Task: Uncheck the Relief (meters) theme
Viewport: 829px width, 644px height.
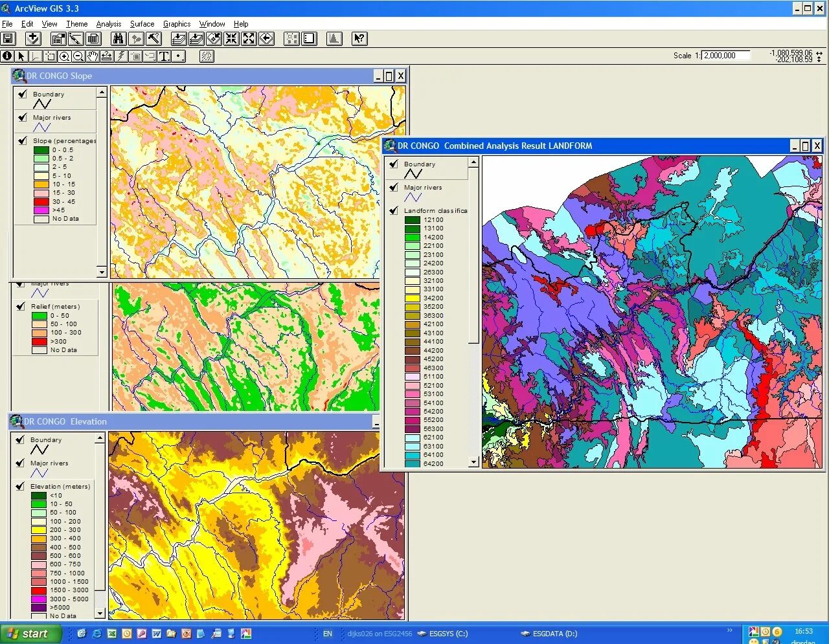Action: pos(21,306)
